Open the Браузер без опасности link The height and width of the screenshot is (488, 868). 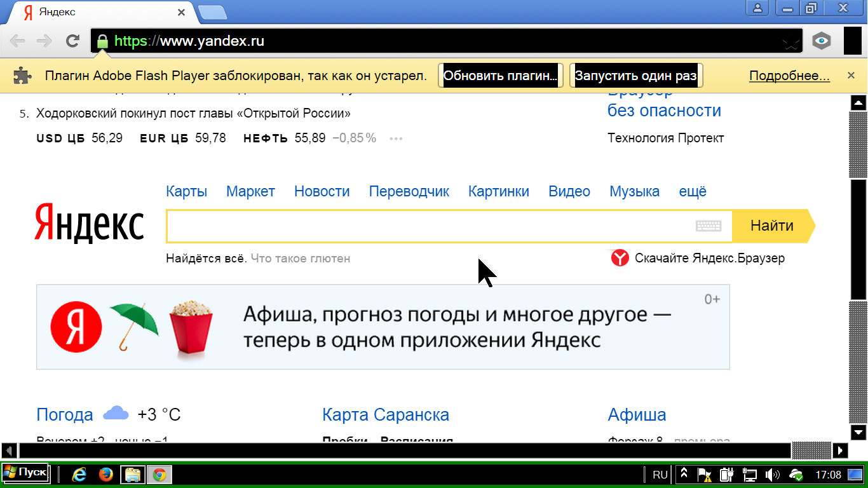pos(664,102)
